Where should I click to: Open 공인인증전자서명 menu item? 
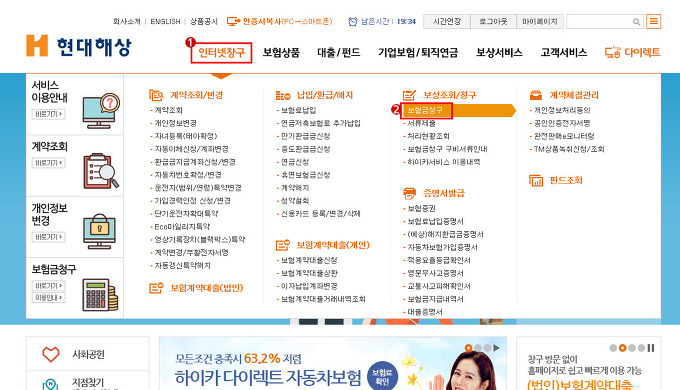pos(562,123)
